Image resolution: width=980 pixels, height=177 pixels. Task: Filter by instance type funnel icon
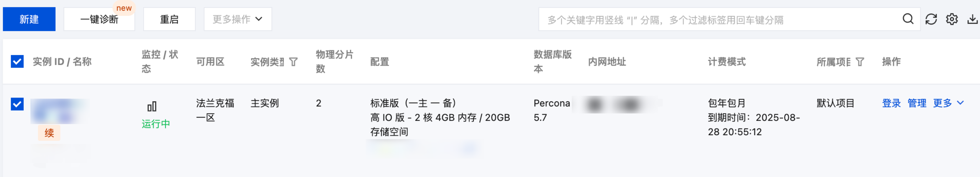[293, 62]
